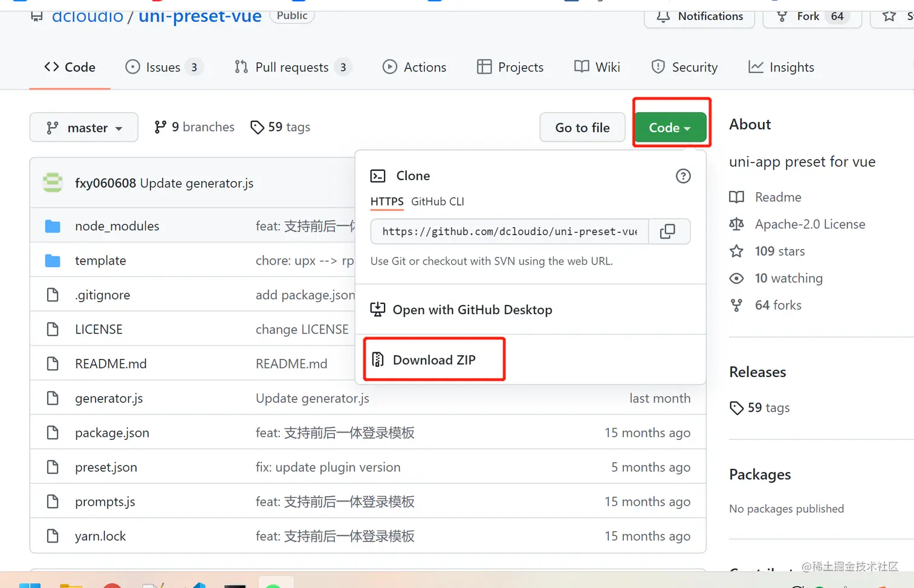Click the book icon beside Readme
This screenshot has width=914, height=588.
click(736, 197)
